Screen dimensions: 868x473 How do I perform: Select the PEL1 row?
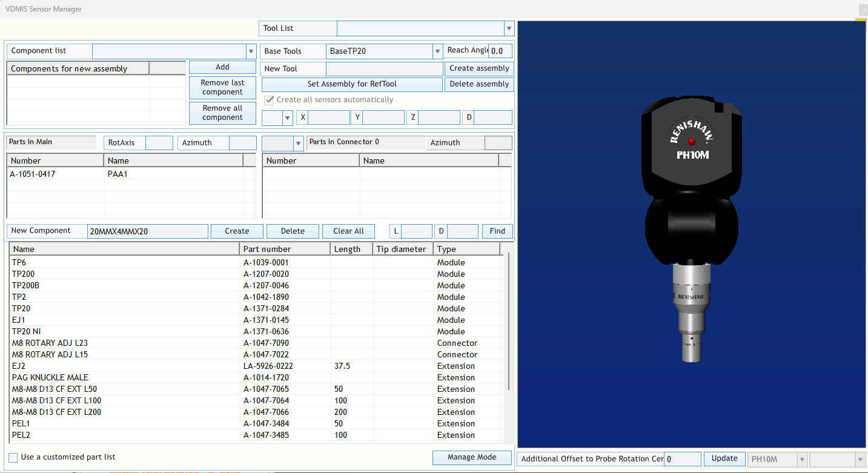pyautogui.click(x=256, y=423)
